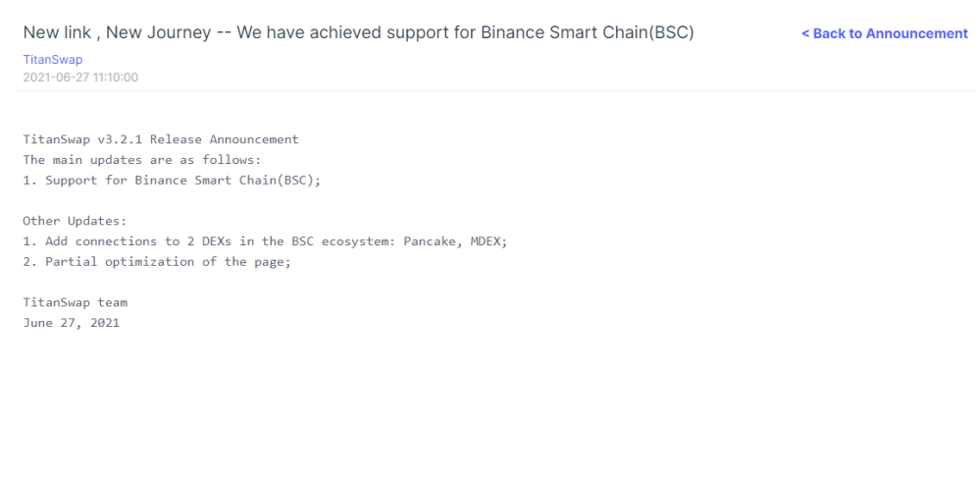
Task: Open the TitanSwap author link
Action: click(x=53, y=60)
